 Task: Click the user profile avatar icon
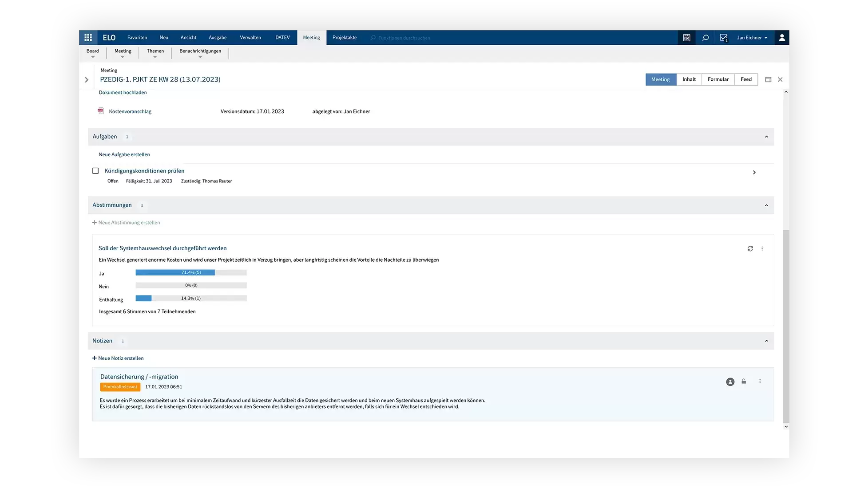(x=782, y=38)
